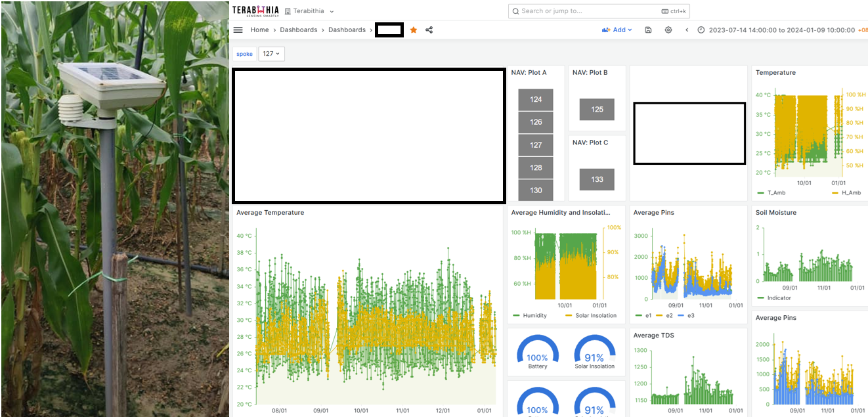Shift time range back with left arrow

pyautogui.click(x=687, y=30)
